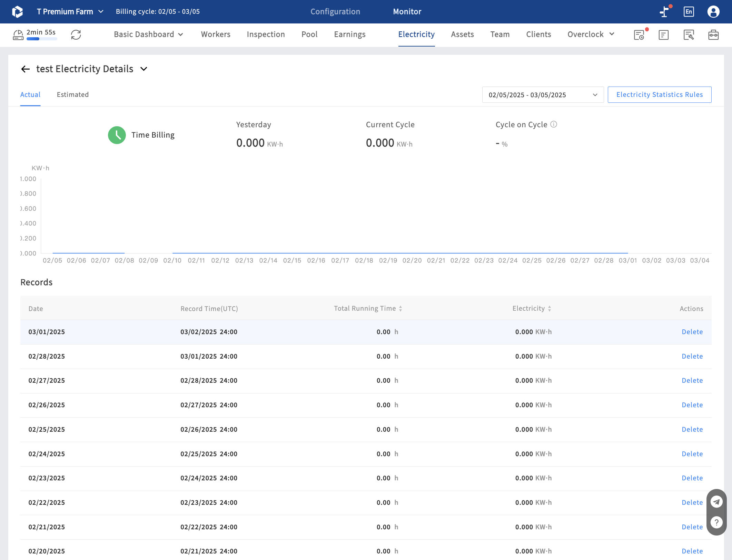Viewport: 732px width, 560px height.
Task: Switch language with the En icon
Action: point(689,12)
